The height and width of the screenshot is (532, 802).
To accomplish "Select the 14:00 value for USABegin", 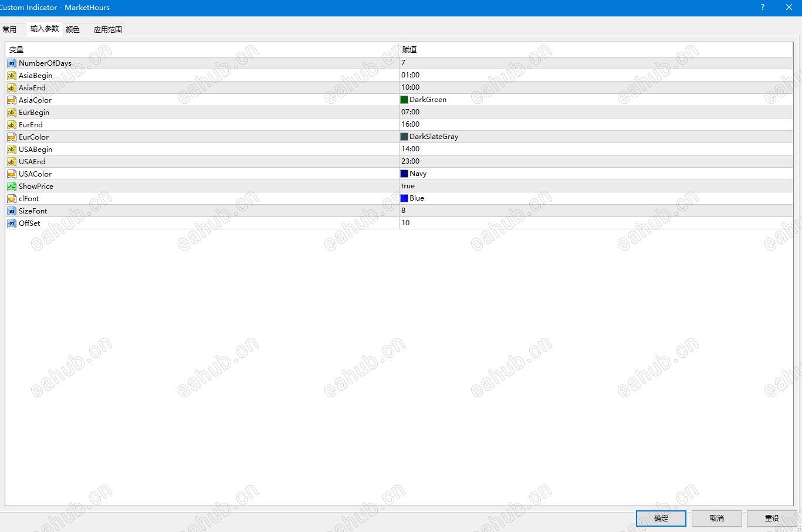I will coord(410,148).
